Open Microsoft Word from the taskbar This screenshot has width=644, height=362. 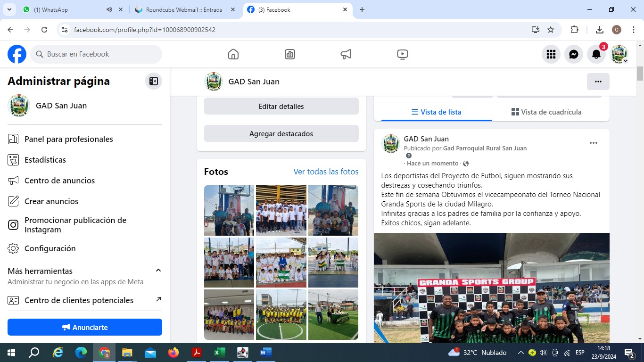pos(265,353)
